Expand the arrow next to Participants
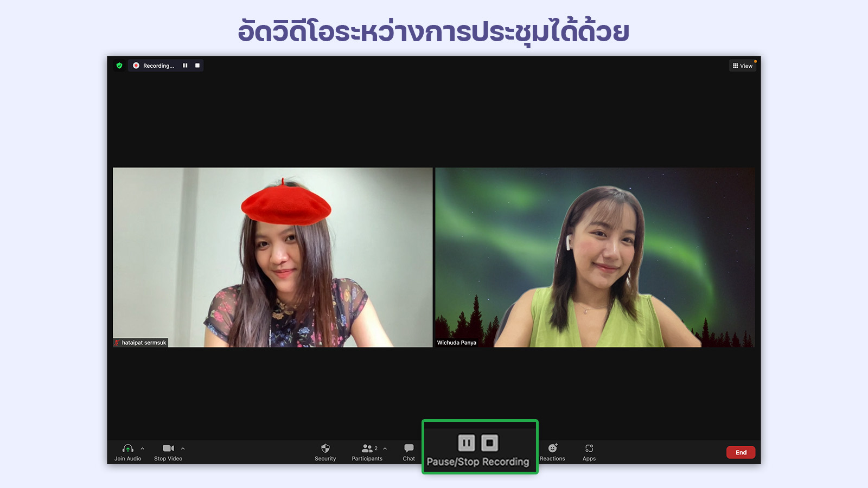The width and height of the screenshot is (868, 488). (x=385, y=448)
